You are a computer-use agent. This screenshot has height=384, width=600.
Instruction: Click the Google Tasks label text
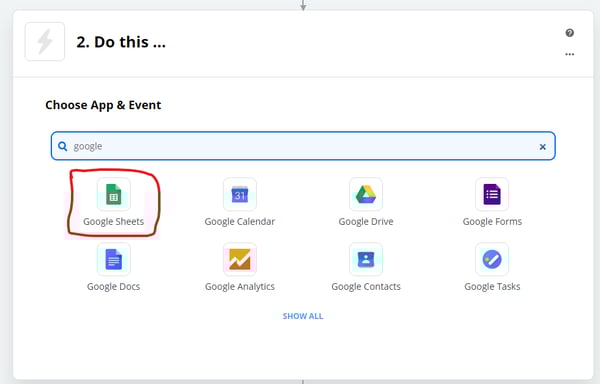[492, 287]
